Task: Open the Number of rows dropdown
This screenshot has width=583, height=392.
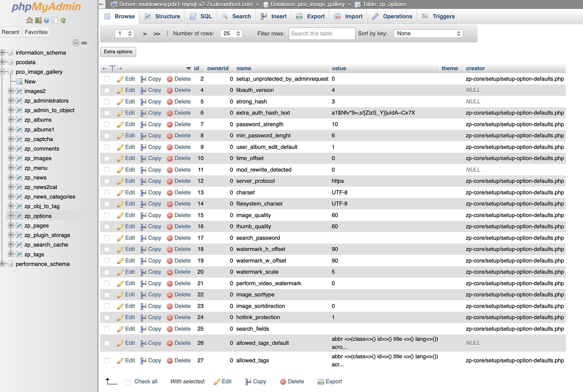Action: click(x=231, y=34)
